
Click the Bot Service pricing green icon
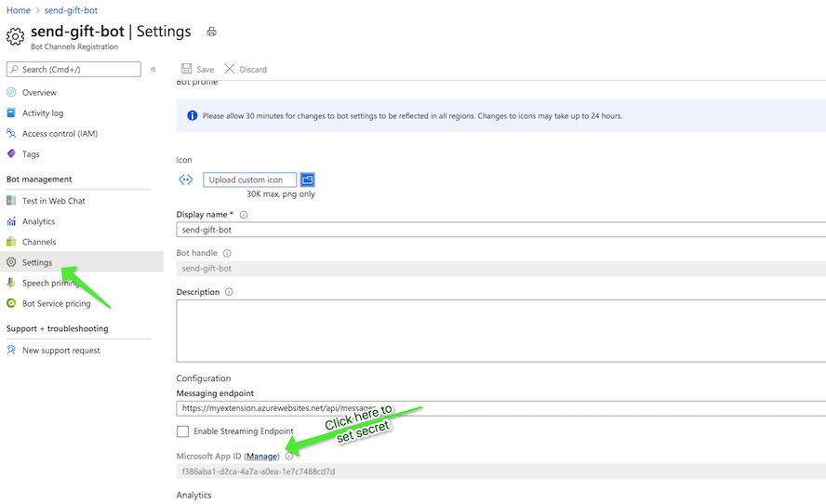[x=11, y=303]
